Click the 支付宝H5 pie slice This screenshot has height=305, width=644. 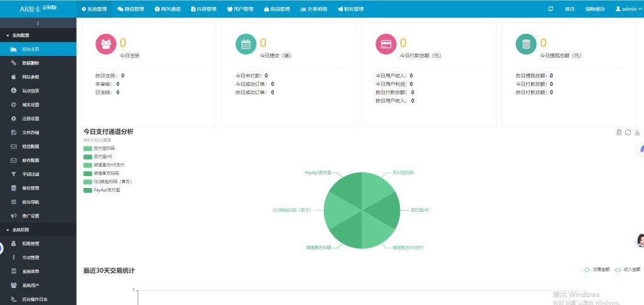coord(386,210)
